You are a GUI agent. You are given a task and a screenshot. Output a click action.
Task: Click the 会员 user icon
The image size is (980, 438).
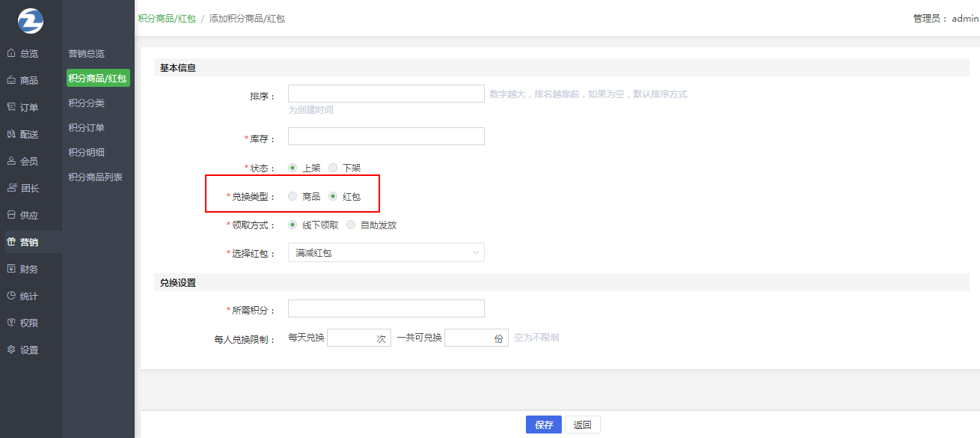pyautogui.click(x=10, y=161)
